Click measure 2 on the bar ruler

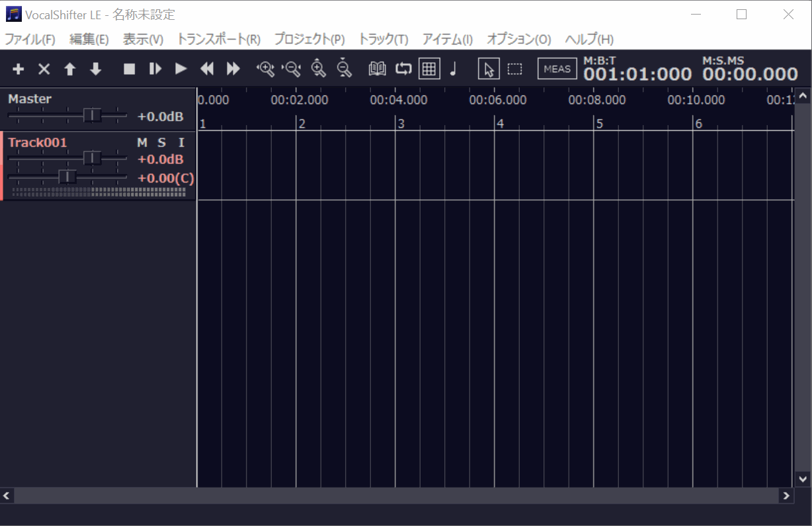302,124
